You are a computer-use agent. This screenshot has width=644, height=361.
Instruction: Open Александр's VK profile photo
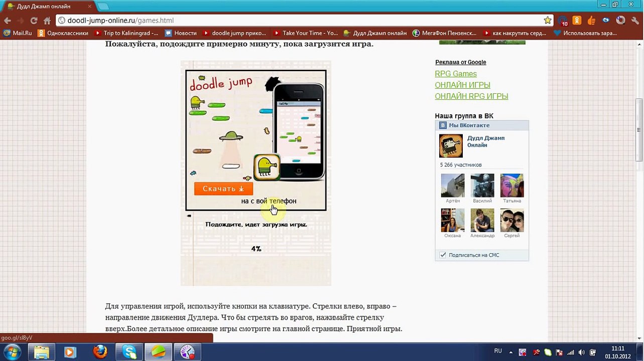click(x=482, y=221)
